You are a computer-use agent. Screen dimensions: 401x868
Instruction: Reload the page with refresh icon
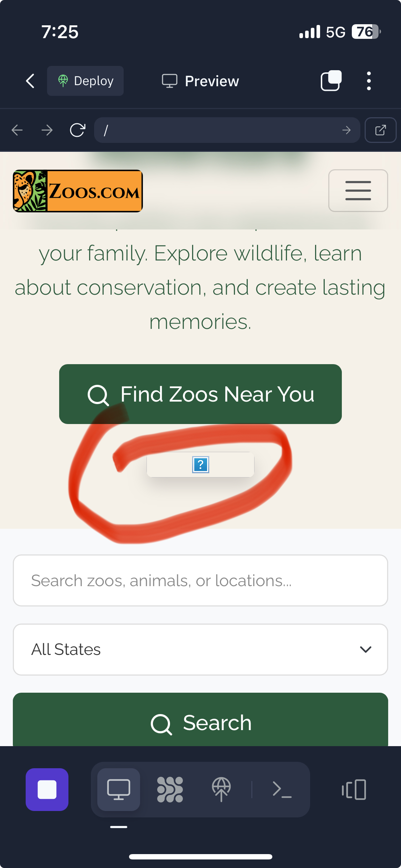point(78,130)
